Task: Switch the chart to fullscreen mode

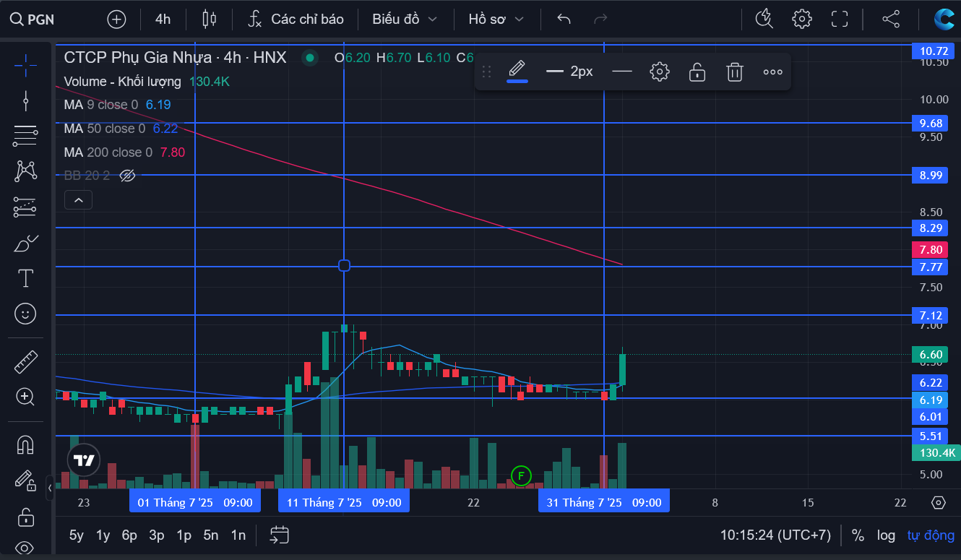Action: point(840,19)
